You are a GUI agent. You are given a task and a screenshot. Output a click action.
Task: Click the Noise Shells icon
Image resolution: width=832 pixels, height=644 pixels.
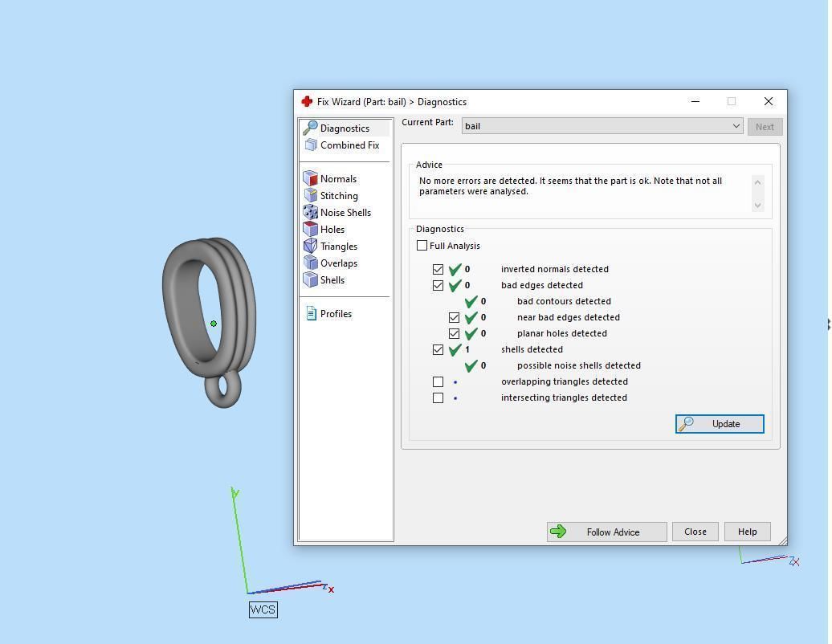pyautogui.click(x=311, y=212)
